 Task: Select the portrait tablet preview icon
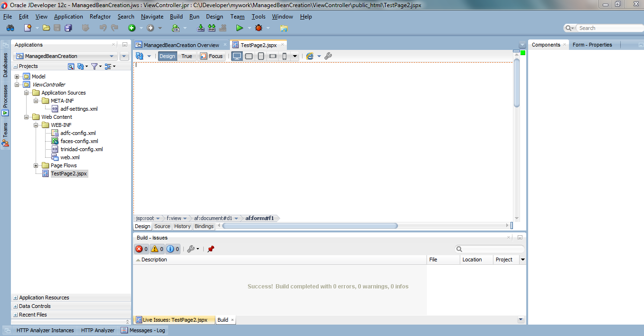pyautogui.click(x=261, y=56)
